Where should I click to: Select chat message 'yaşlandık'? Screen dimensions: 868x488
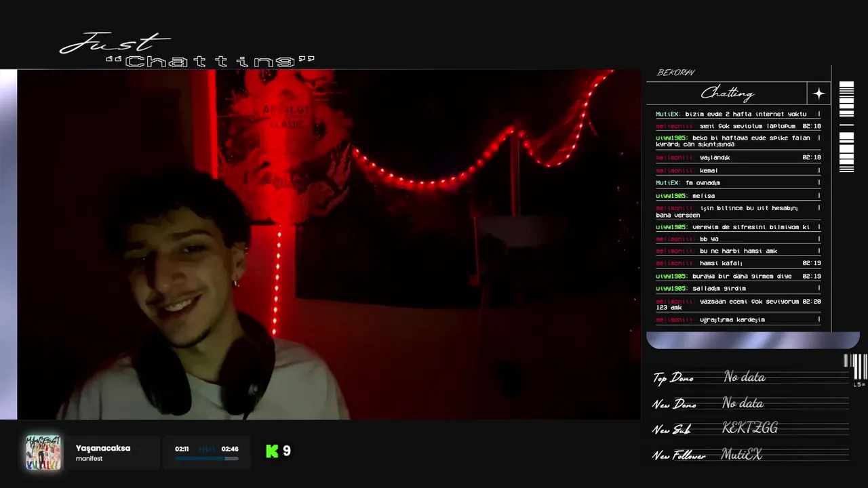pyautogui.click(x=714, y=157)
